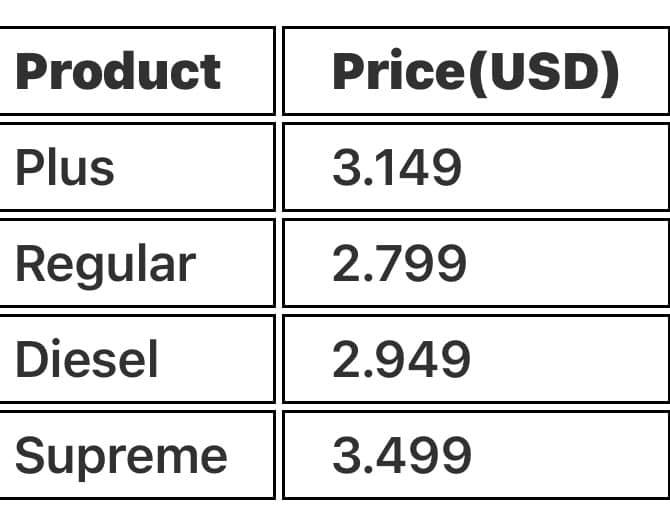This screenshot has height=525, width=670.
Task: Select the Plus product cell
Action: pyautogui.click(x=65, y=167)
